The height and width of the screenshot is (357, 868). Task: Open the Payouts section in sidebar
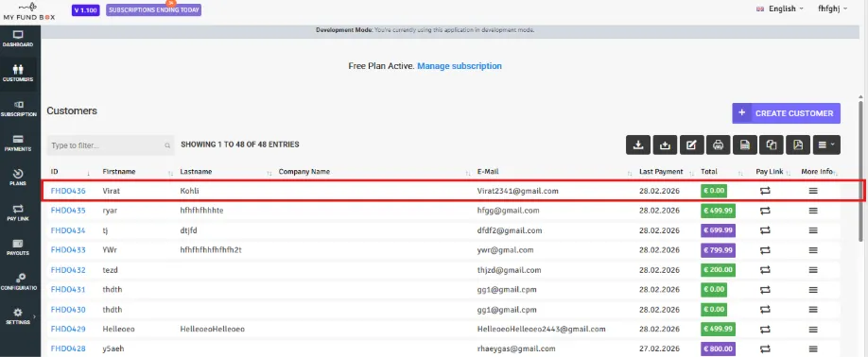point(18,247)
